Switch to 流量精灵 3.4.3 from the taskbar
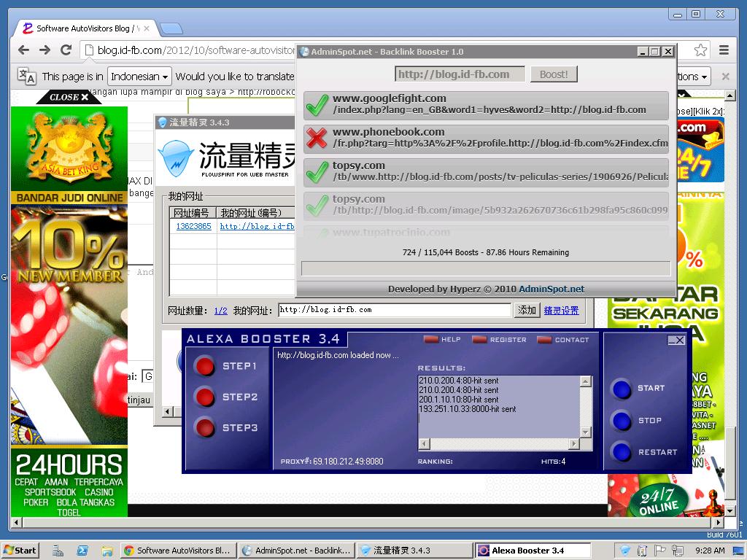This screenshot has width=747, height=560. [x=414, y=551]
